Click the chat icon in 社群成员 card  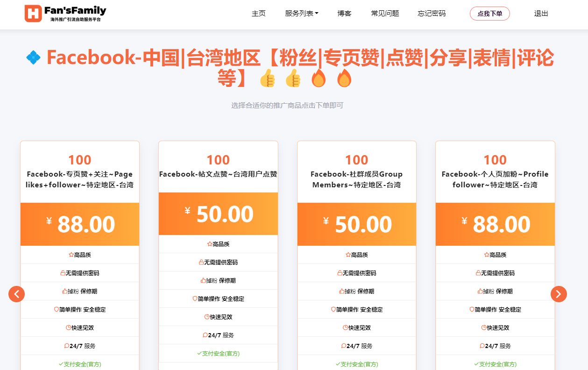(x=344, y=346)
